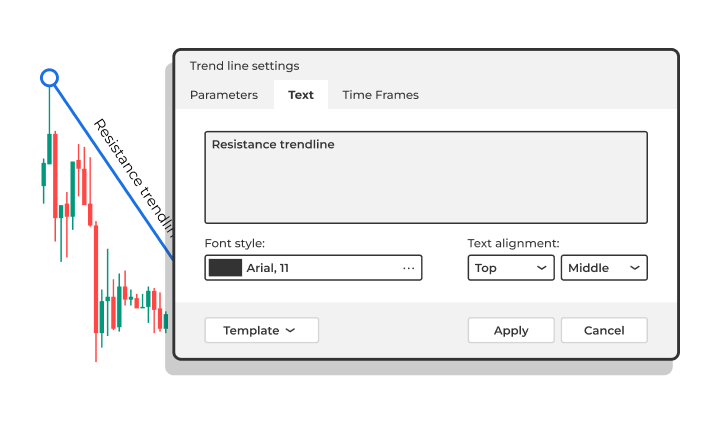Viewport: 720px width, 430px height.
Task: Open font options via ellipsis button
Action: (x=408, y=268)
